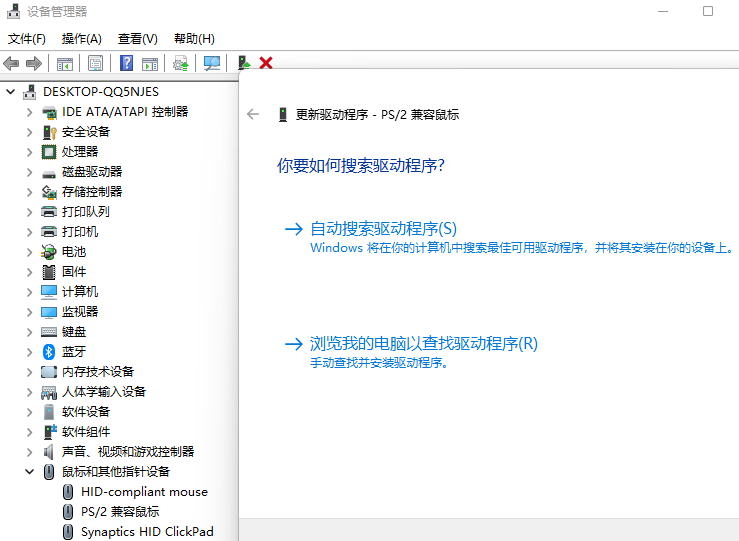Select HID-compliant mouse in the tree
This screenshot has height=541, width=739.
pyautogui.click(x=144, y=491)
